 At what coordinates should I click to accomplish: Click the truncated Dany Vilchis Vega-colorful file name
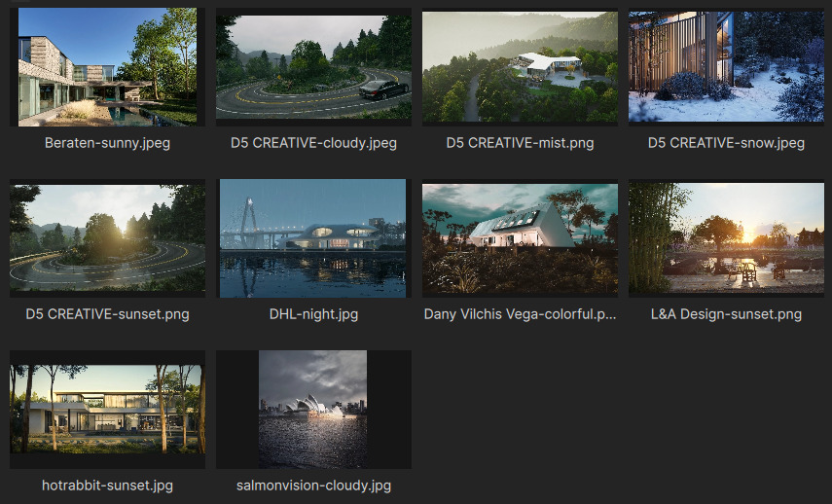(x=520, y=314)
